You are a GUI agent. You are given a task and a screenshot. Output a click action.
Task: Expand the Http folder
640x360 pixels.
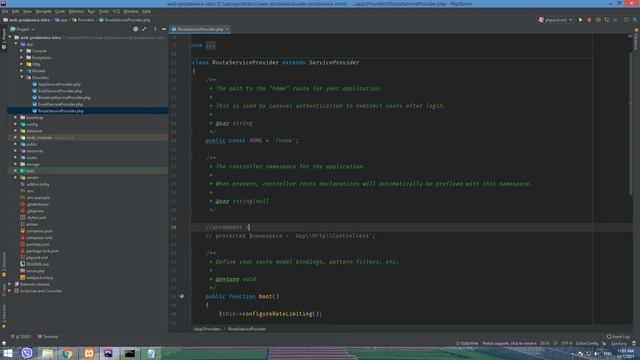pyautogui.click(x=22, y=64)
